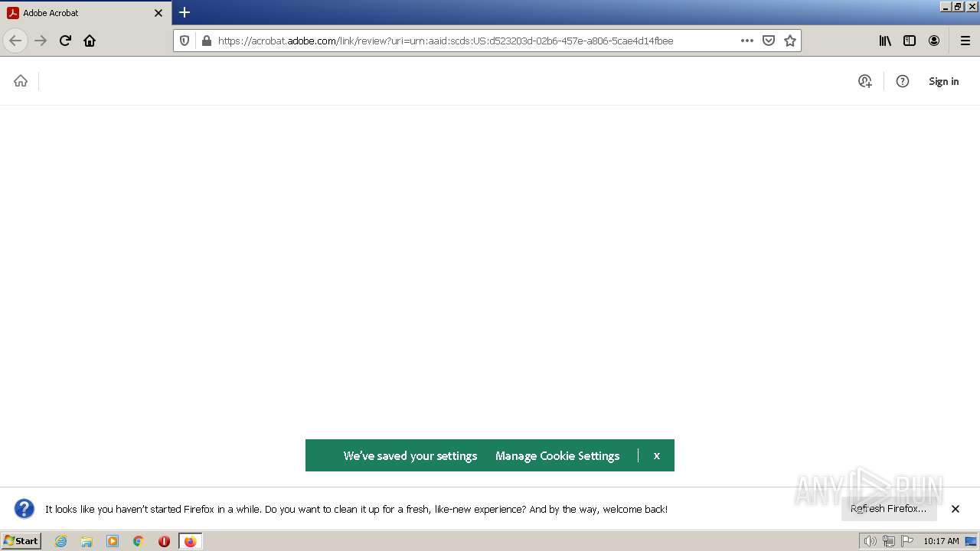Launch Internet Explorer from taskbar
The height and width of the screenshot is (551, 980).
pyautogui.click(x=60, y=541)
